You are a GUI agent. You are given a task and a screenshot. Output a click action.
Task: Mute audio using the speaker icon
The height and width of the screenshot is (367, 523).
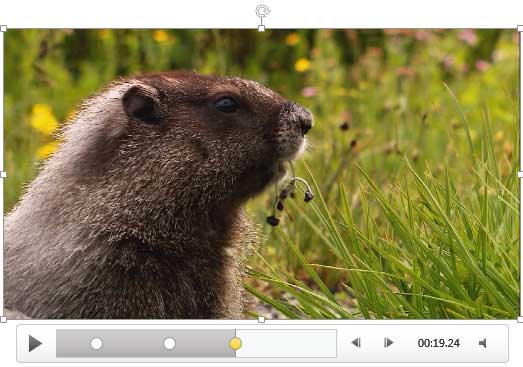[482, 343]
